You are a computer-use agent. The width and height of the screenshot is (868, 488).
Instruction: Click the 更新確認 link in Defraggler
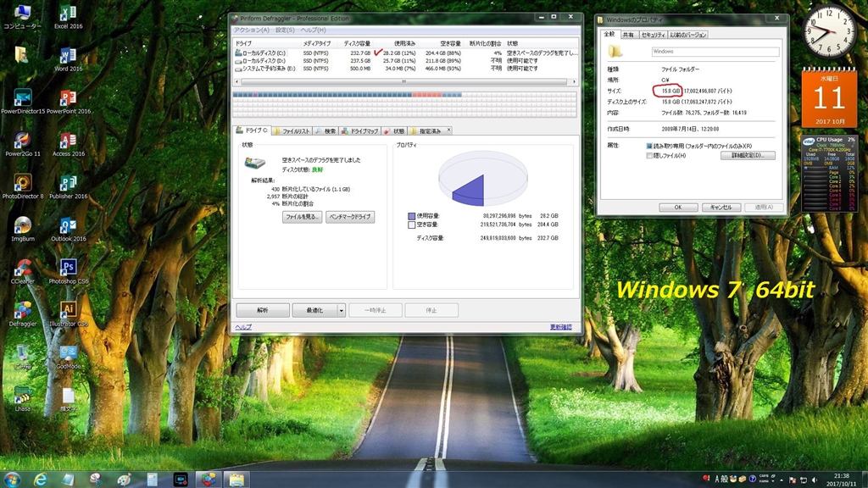pos(561,327)
